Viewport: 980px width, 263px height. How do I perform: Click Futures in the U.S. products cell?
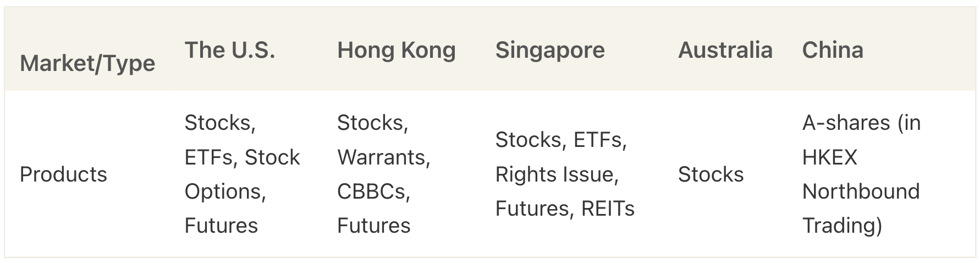[221, 226]
